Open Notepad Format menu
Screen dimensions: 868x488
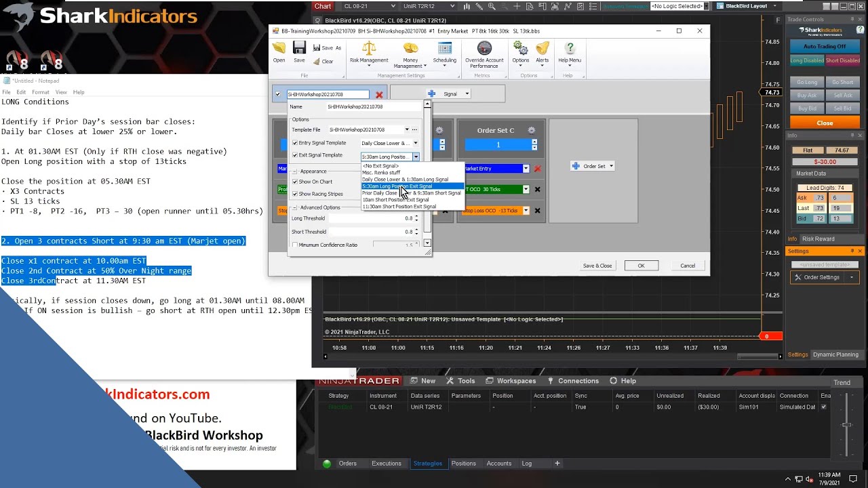pyautogui.click(x=41, y=92)
